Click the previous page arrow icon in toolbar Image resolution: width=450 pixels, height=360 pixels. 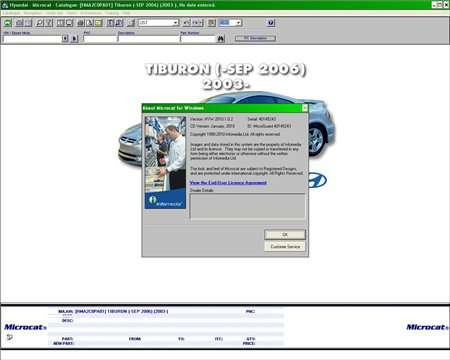[x=187, y=23]
